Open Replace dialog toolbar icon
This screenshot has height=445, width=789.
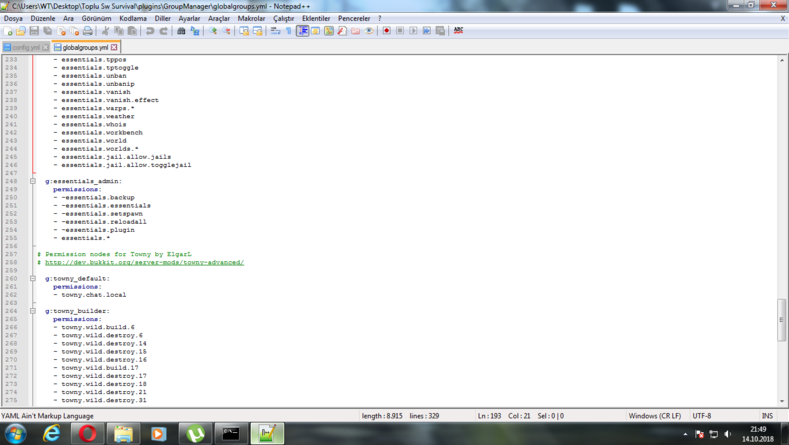click(x=195, y=31)
